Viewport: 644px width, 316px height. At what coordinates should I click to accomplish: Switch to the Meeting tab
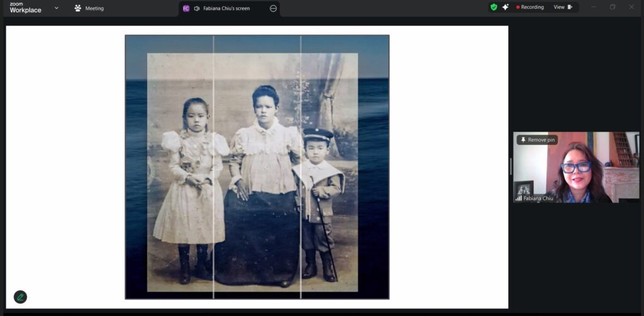(89, 8)
